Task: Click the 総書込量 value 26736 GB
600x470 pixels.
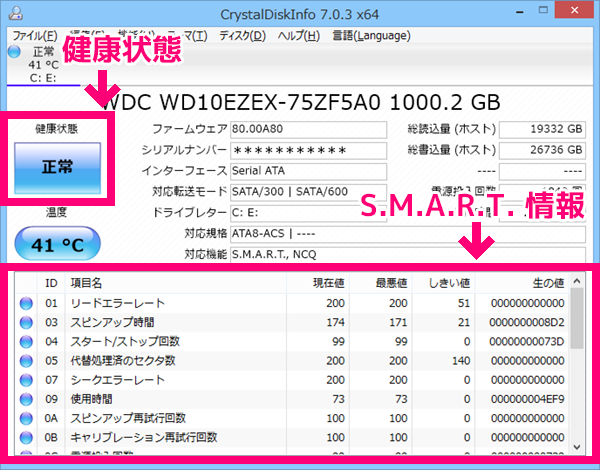Action: pyautogui.click(x=542, y=150)
